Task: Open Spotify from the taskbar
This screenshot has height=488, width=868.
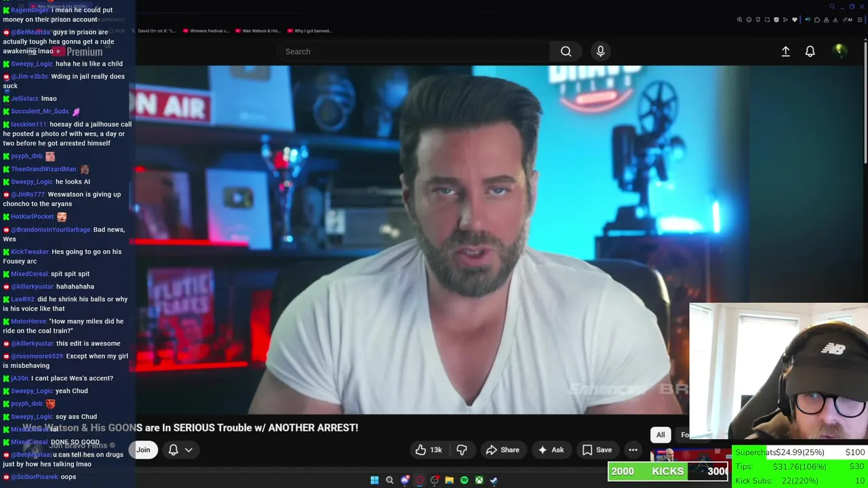Action: [464, 480]
